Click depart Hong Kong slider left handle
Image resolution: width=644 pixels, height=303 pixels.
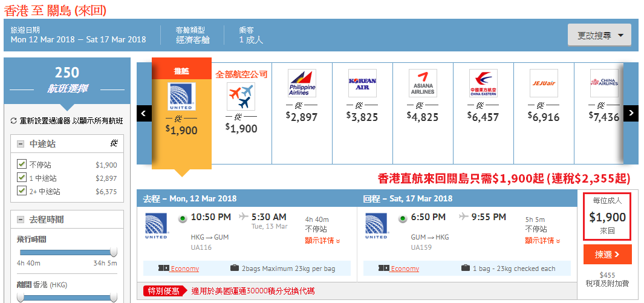tap(20, 298)
